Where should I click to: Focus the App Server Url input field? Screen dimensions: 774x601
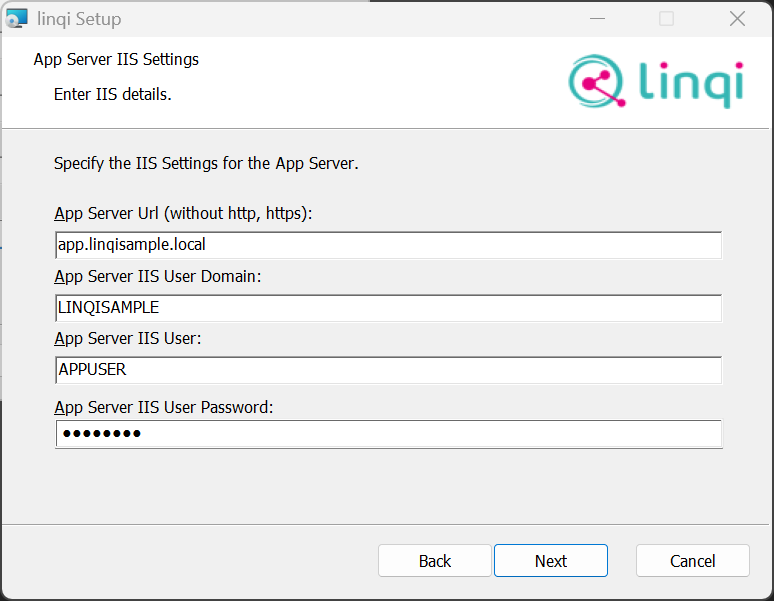coord(388,245)
